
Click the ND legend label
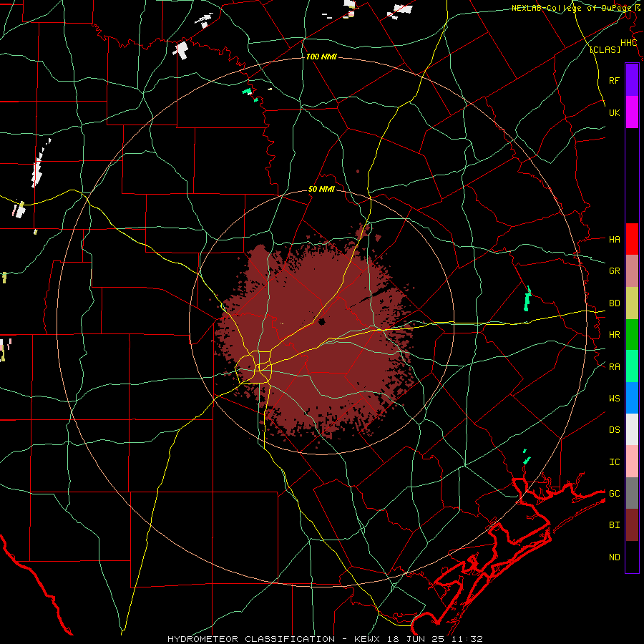pyautogui.click(x=614, y=557)
